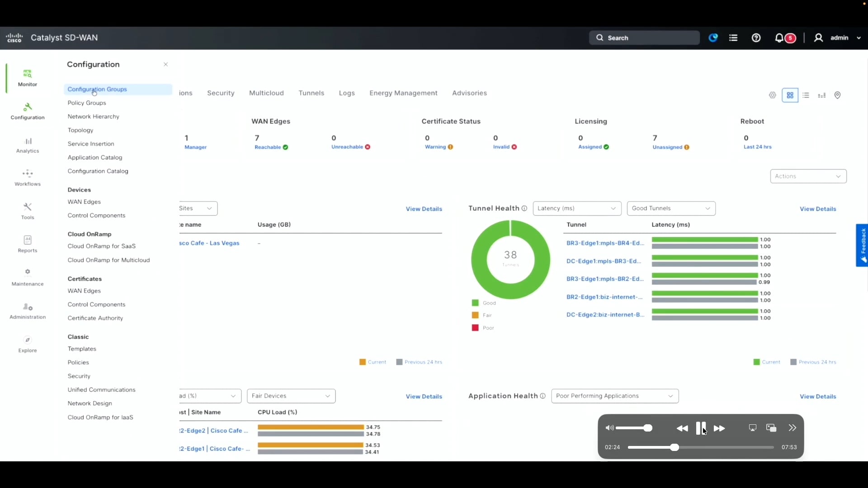Switch to the grid dashboard view icon
Viewport: 868px width, 488px height.
tap(790, 95)
